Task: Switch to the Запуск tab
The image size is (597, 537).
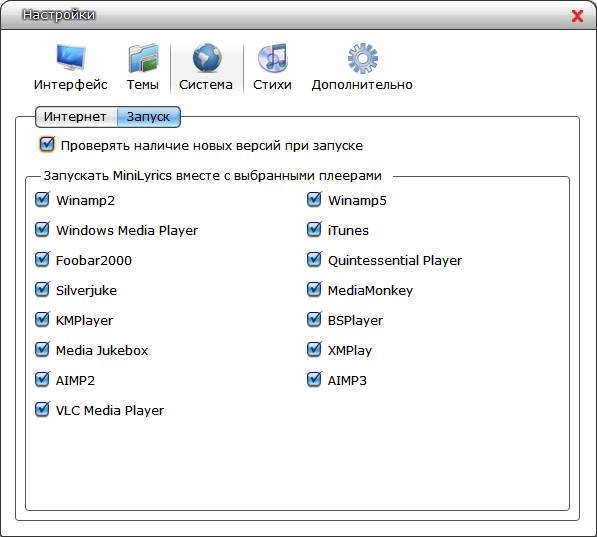Action: (148, 117)
